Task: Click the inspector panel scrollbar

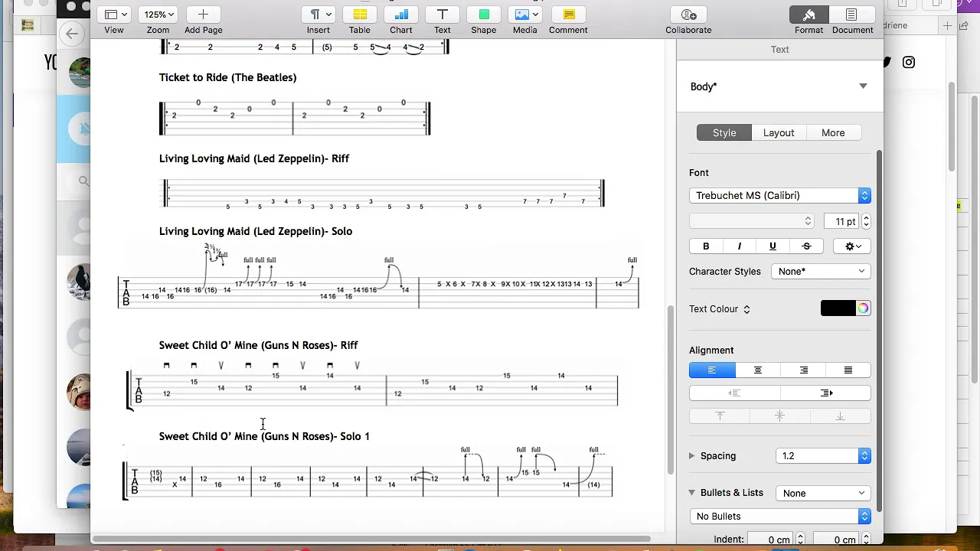Action: tap(879, 329)
